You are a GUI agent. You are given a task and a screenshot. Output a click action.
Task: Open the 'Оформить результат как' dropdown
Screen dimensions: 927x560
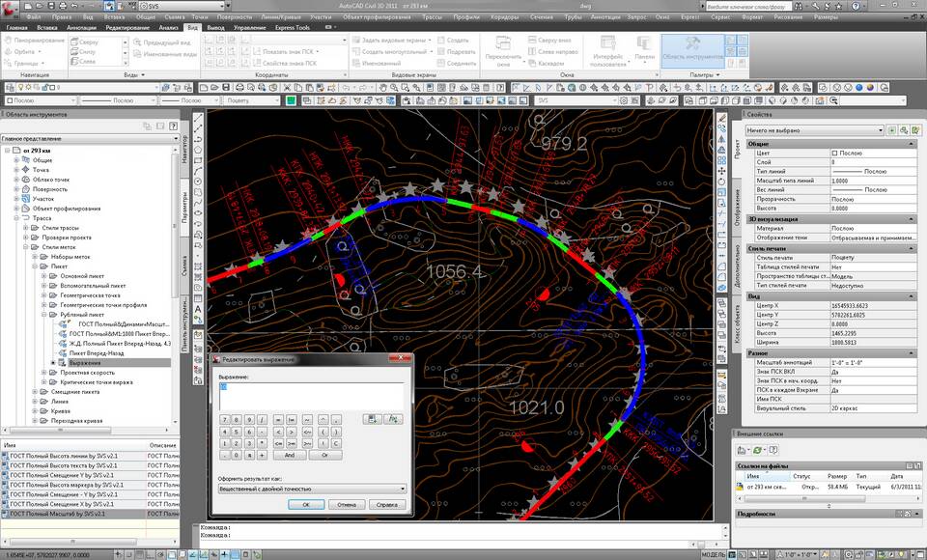click(x=309, y=489)
